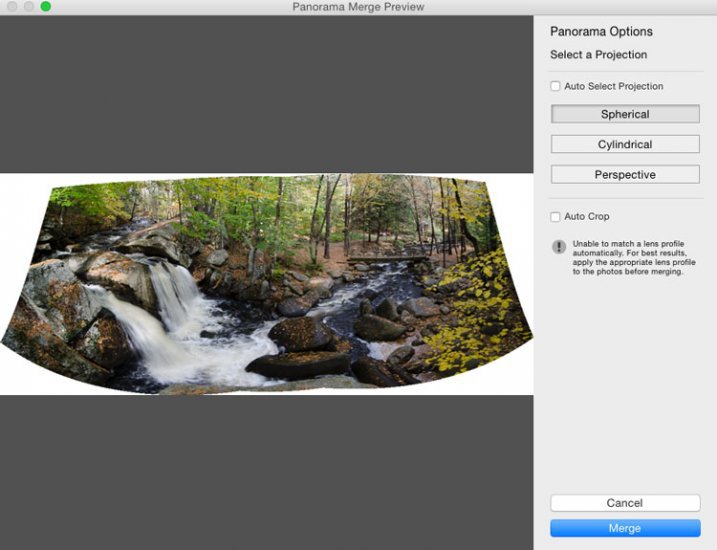Select the Cylindrical projection option

pos(625,144)
